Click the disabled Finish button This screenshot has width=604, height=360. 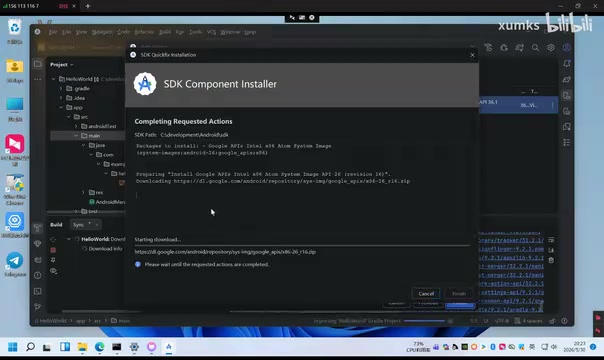[x=459, y=293]
